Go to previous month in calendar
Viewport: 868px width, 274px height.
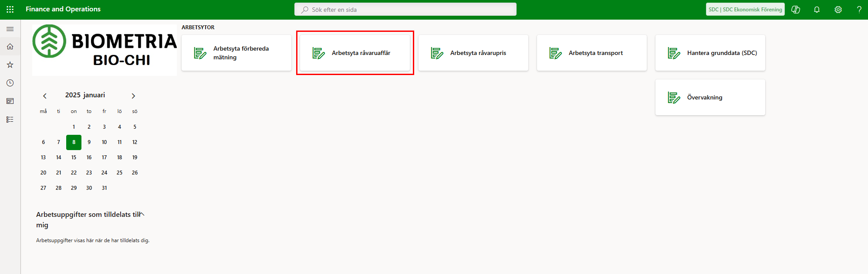pyautogui.click(x=44, y=96)
